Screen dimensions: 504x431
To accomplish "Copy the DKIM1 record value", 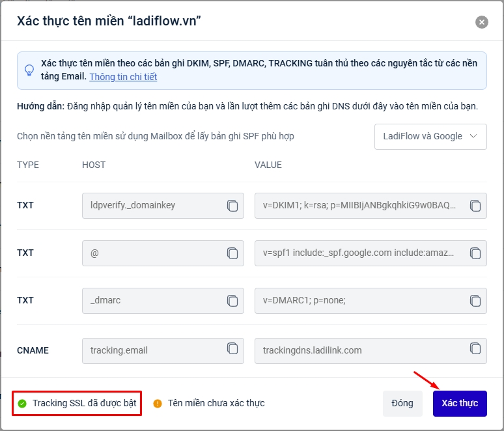I will point(475,206).
